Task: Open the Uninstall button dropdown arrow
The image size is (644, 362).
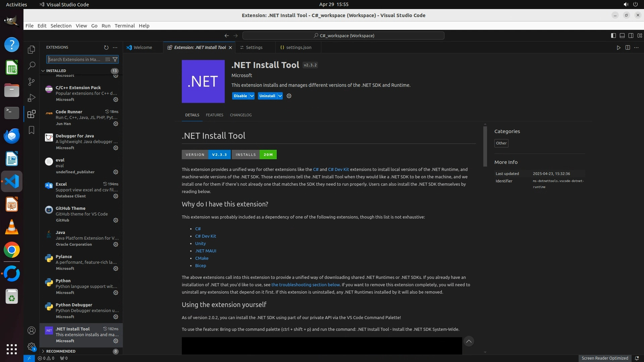Action: click(x=280, y=96)
